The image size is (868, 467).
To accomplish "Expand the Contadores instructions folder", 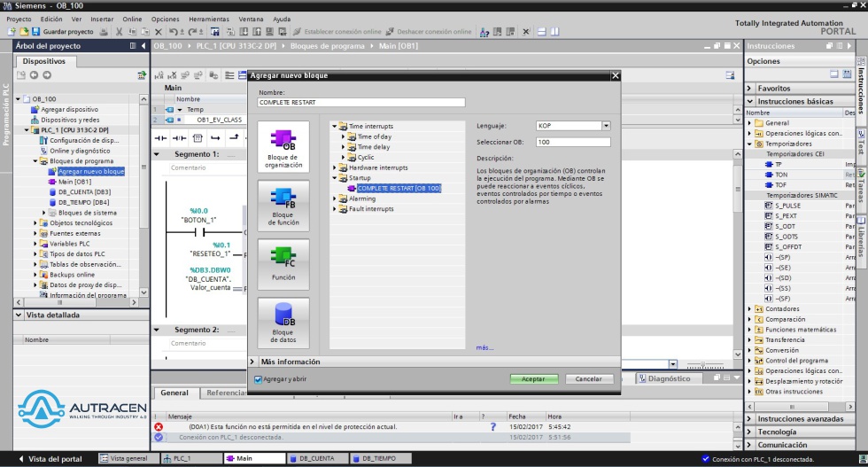I will (x=750, y=309).
